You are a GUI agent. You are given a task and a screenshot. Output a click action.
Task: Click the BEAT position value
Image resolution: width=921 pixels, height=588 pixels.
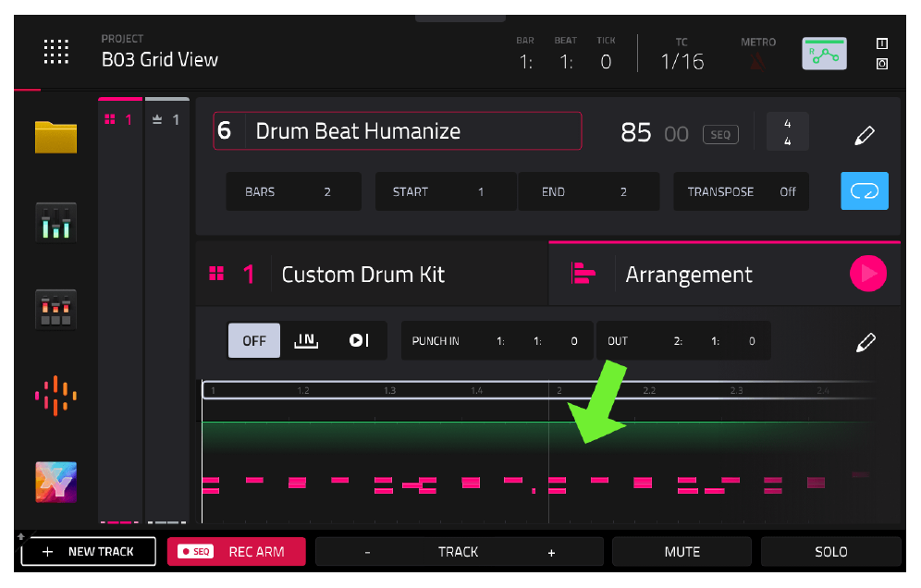566,62
